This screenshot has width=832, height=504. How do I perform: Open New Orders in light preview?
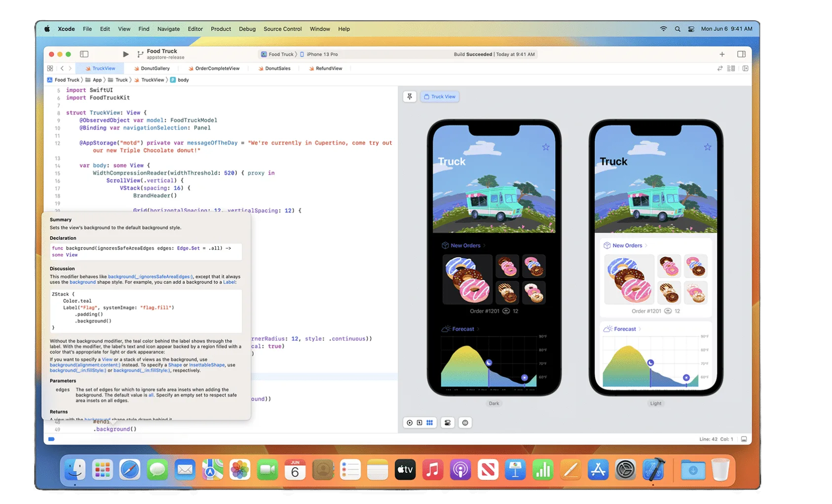pos(625,246)
